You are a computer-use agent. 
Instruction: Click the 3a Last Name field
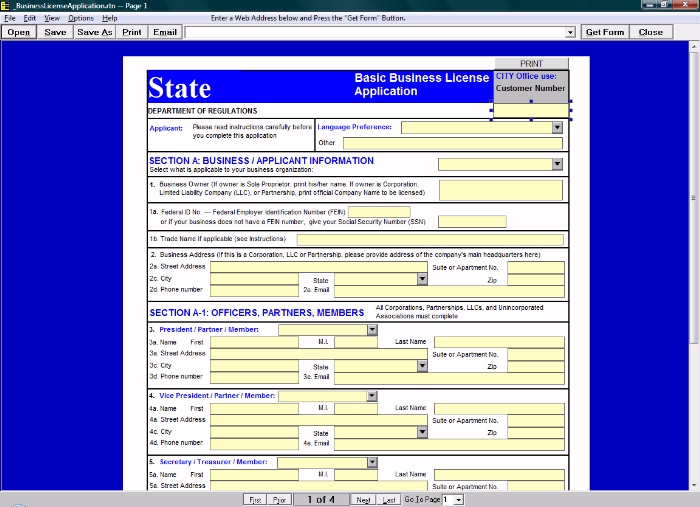pyautogui.click(x=499, y=342)
